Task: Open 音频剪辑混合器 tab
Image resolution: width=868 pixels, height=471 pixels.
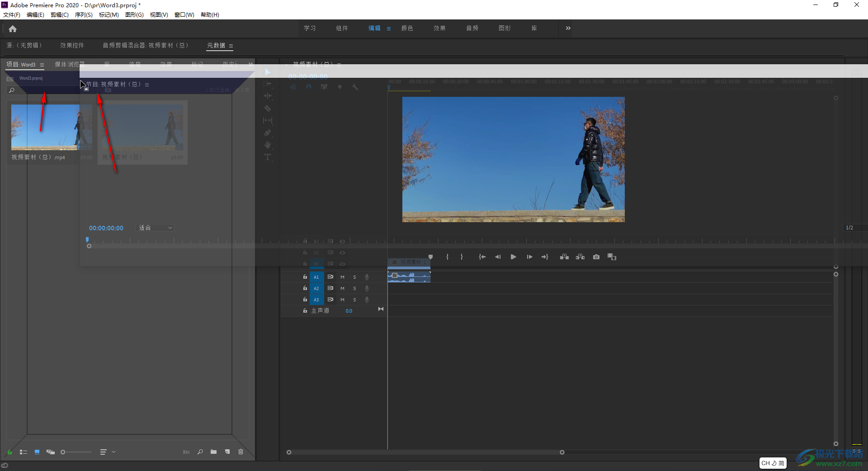Action: (x=145, y=45)
